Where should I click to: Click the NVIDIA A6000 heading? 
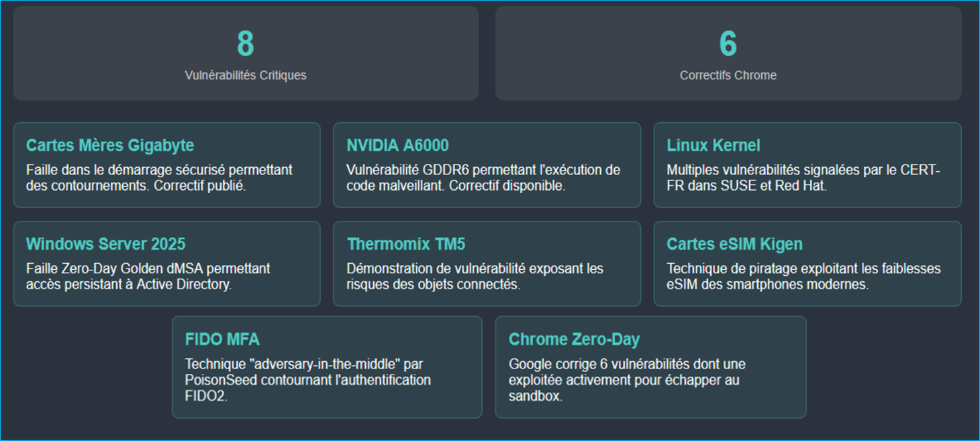397,145
